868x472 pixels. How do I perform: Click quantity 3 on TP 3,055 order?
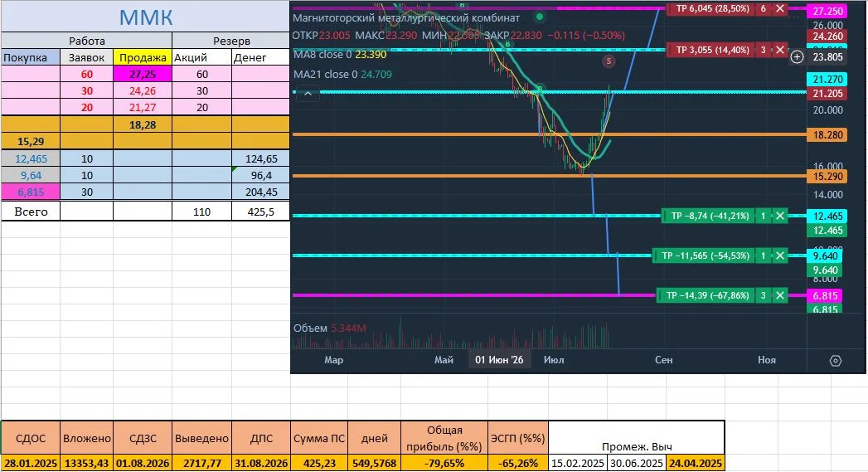(x=764, y=50)
